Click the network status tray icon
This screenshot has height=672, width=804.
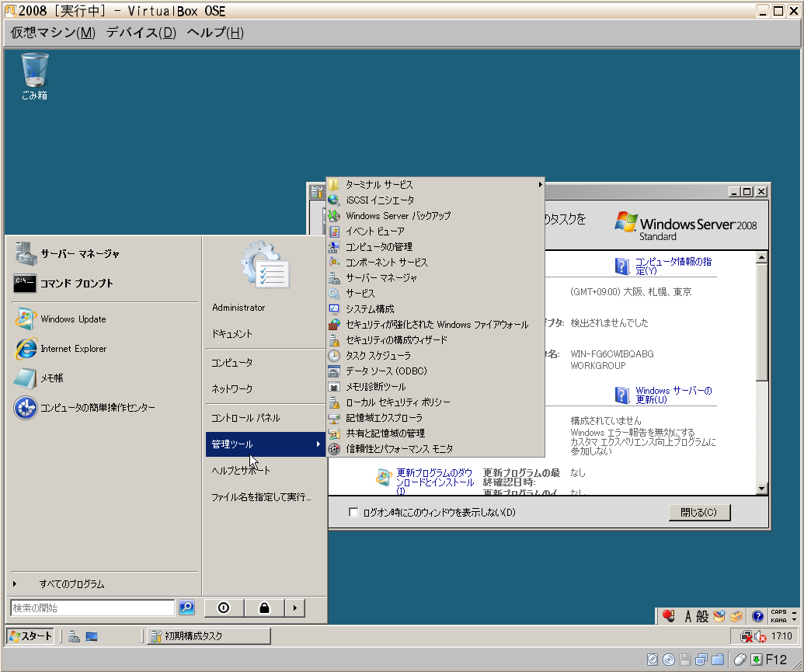click(x=747, y=636)
